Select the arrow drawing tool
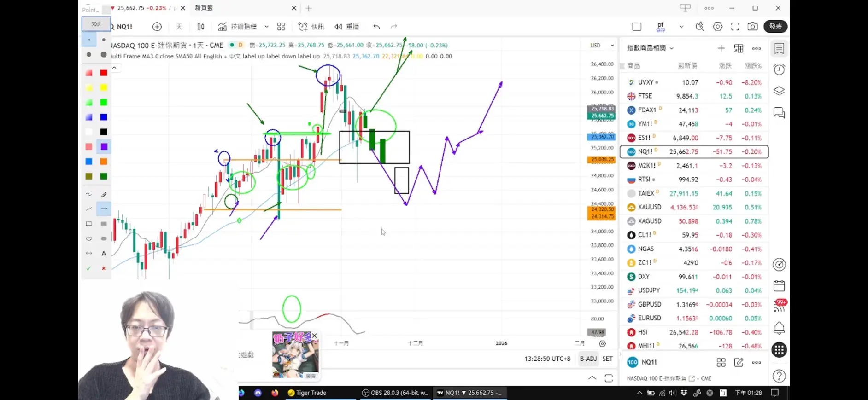 click(x=104, y=209)
